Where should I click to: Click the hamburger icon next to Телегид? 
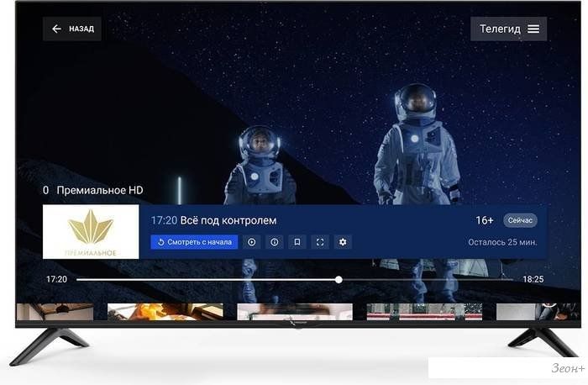pos(533,29)
